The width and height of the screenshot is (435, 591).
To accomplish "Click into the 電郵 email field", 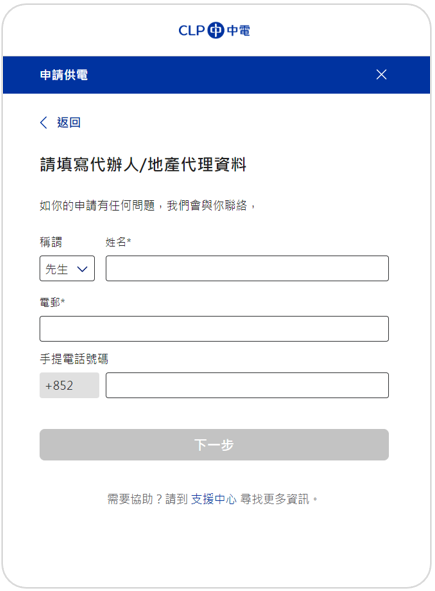I will point(214,329).
